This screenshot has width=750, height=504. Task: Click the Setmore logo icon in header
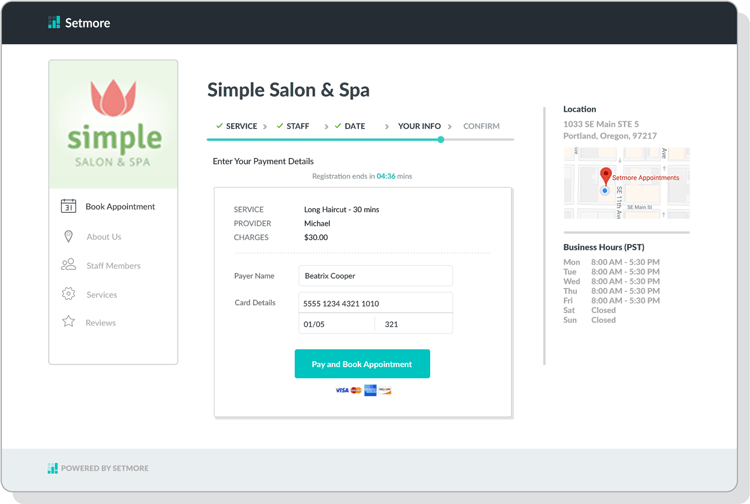tap(54, 22)
